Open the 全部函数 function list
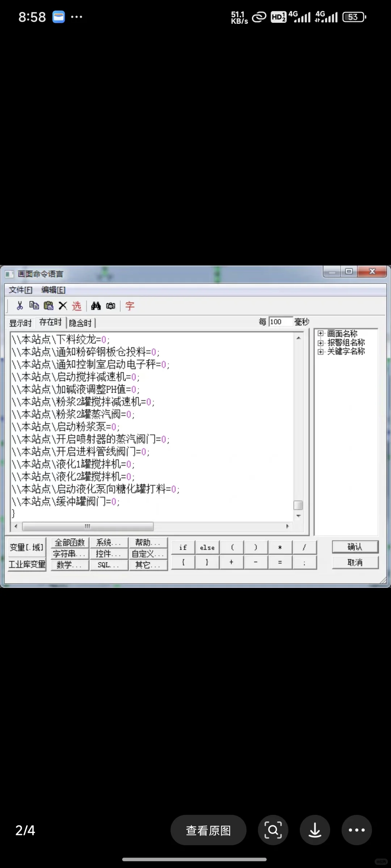The image size is (391, 868). tap(70, 542)
